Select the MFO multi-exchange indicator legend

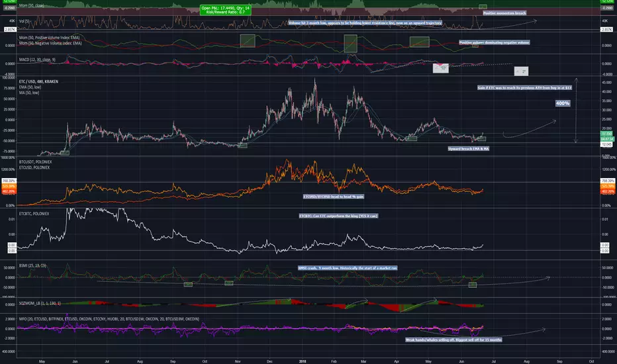(x=109, y=319)
